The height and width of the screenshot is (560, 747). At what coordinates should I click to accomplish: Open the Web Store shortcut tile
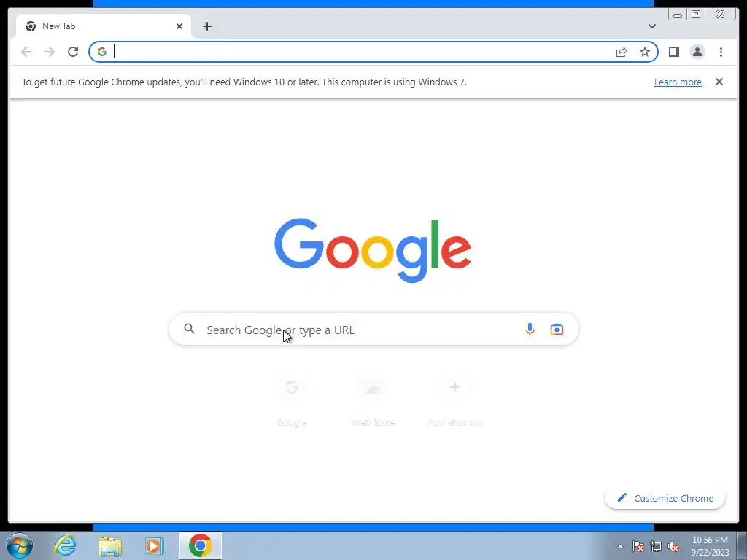tap(373, 402)
